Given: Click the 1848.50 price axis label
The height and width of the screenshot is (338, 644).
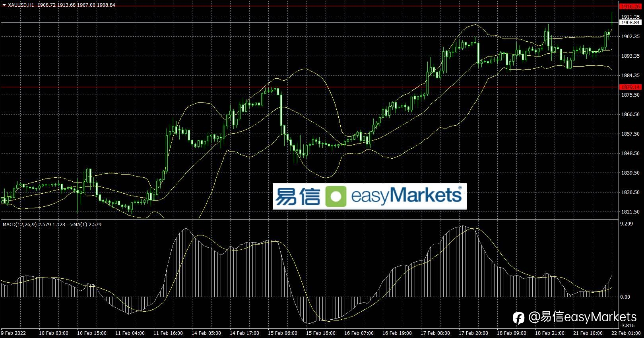Looking at the screenshot, I should [630, 153].
